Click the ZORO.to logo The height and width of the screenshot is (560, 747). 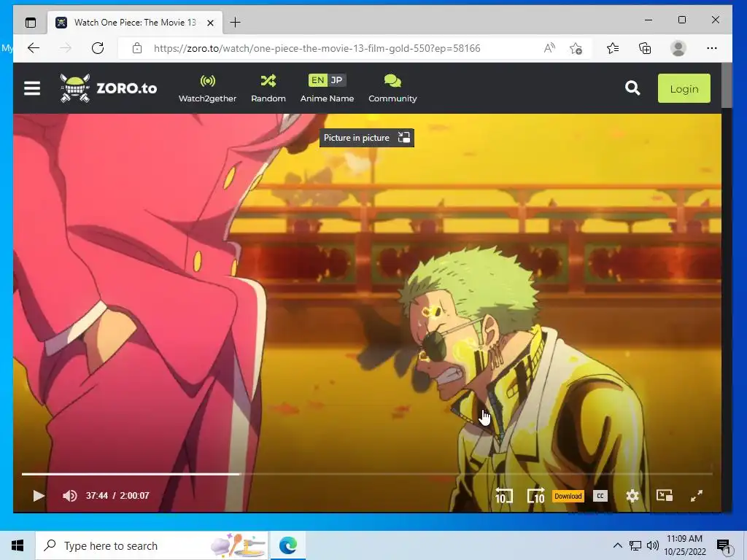pyautogui.click(x=108, y=88)
